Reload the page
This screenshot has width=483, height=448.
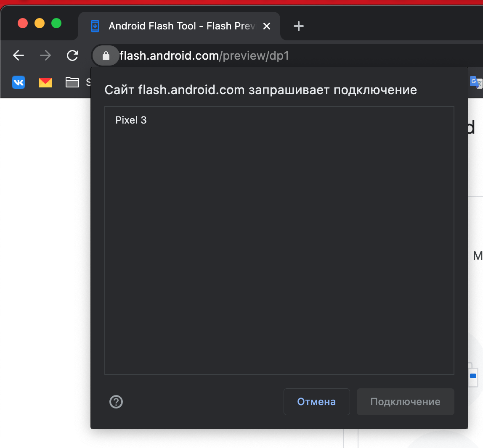click(73, 55)
